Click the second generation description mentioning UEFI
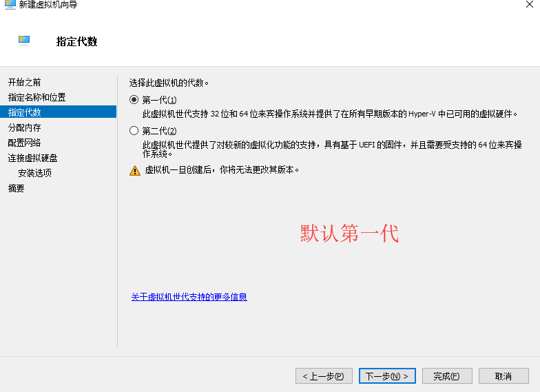 point(332,149)
